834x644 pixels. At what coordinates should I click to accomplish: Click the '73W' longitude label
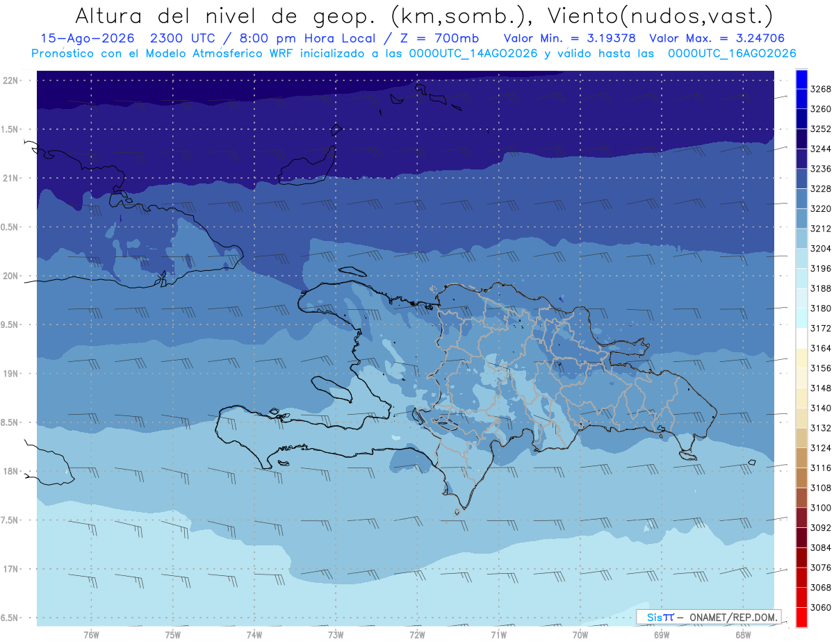click(336, 634)
